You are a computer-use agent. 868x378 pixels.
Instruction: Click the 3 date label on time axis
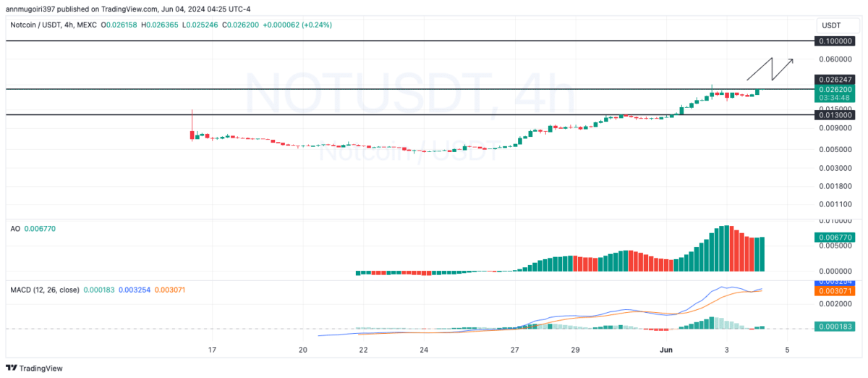[x=726, y=350]
